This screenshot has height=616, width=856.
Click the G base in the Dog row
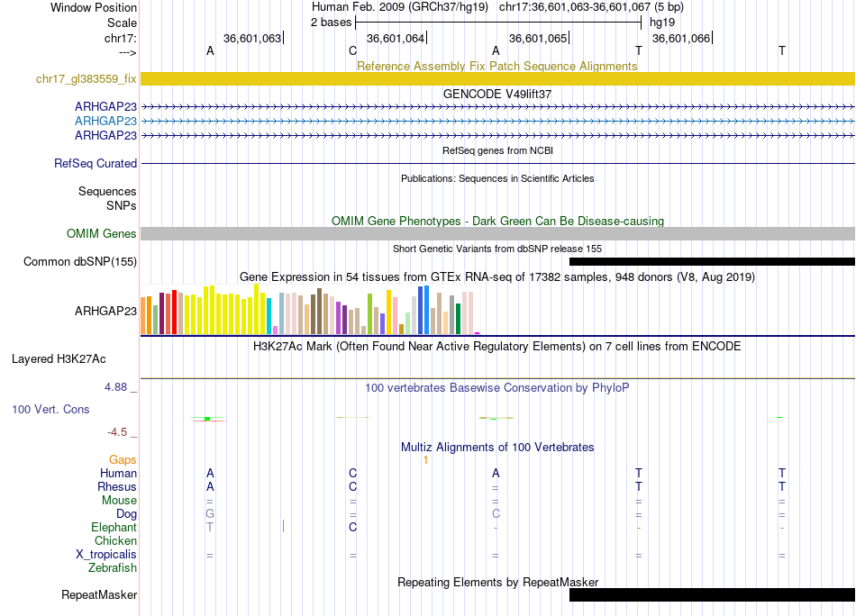click(210, 514)
